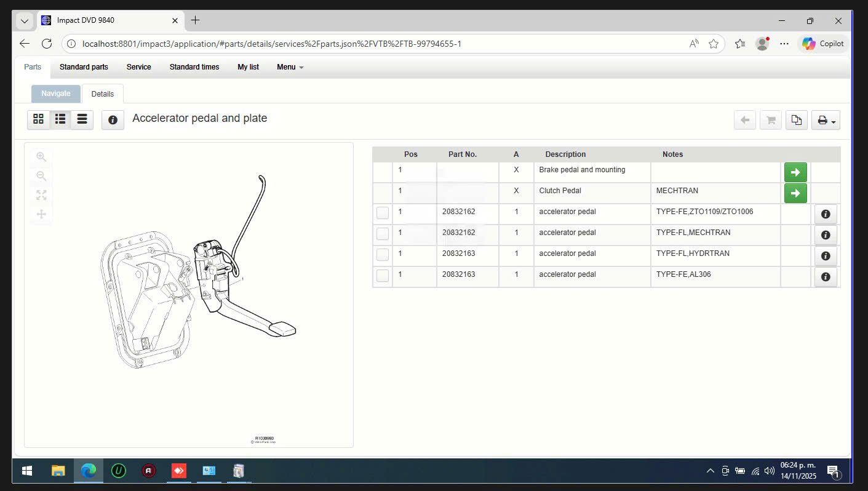Switch to the Navigate tab
Image resolution: width=868 pixels, height=491 pixels.
coord(56,94)
